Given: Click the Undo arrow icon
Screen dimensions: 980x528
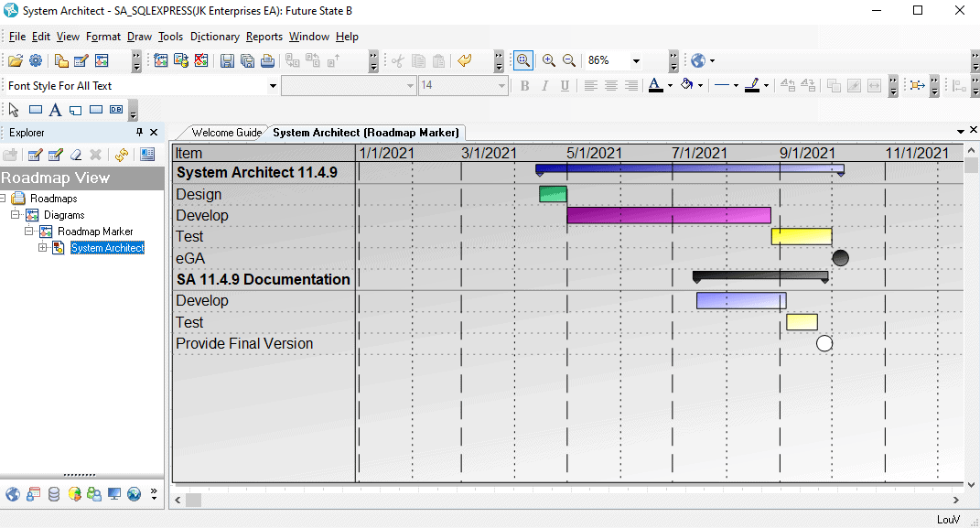Looking at the screenshot, I should [465, 59].
